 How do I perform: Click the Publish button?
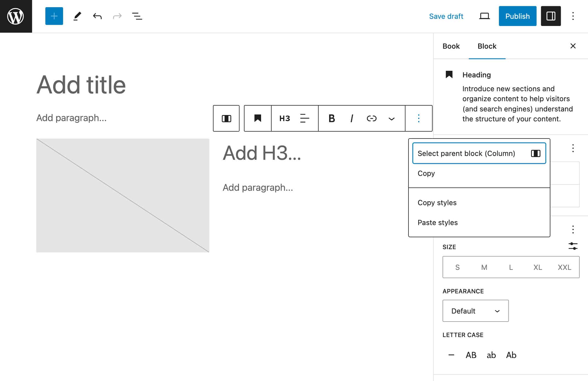517,16
